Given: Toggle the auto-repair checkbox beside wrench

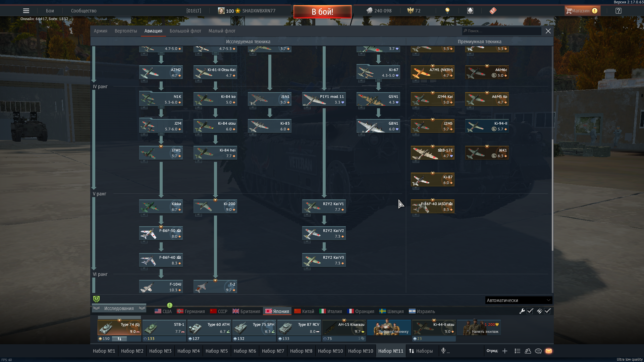Looking at the screenshot, I should point(530,311).
